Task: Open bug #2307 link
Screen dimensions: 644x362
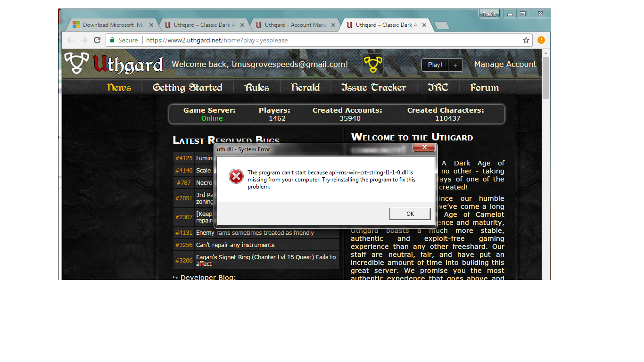Action: point(184,217)
